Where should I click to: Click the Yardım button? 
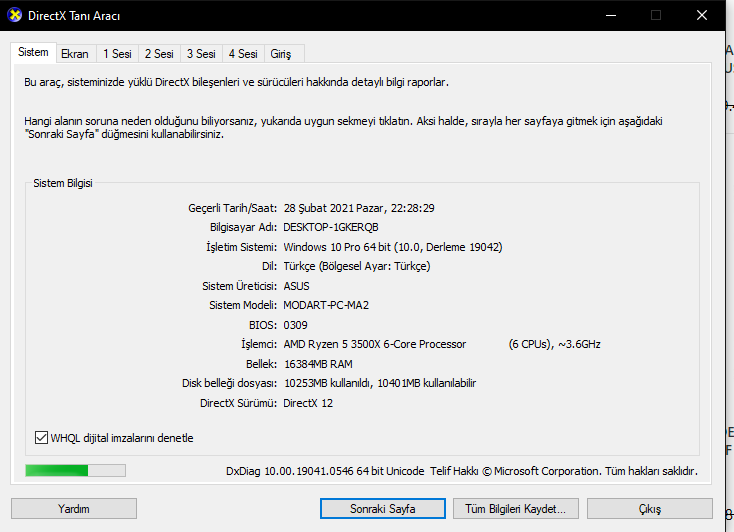(x=74, y=509)
